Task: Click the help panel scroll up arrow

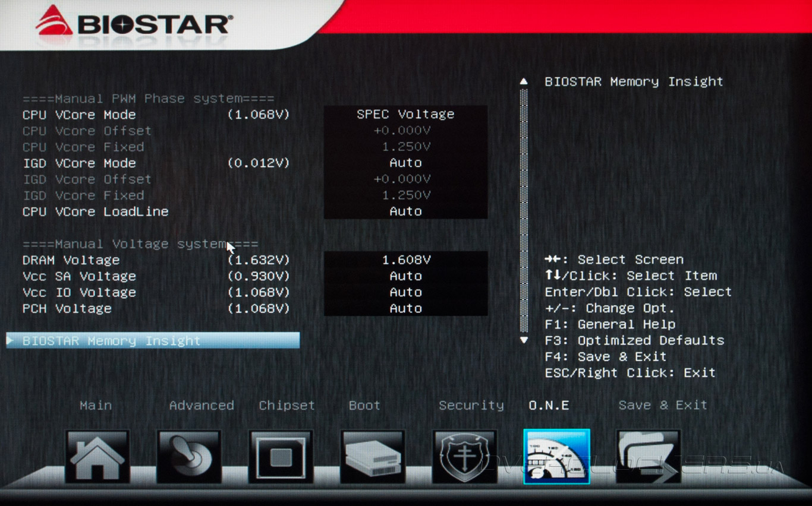Action: click(524, 81)
